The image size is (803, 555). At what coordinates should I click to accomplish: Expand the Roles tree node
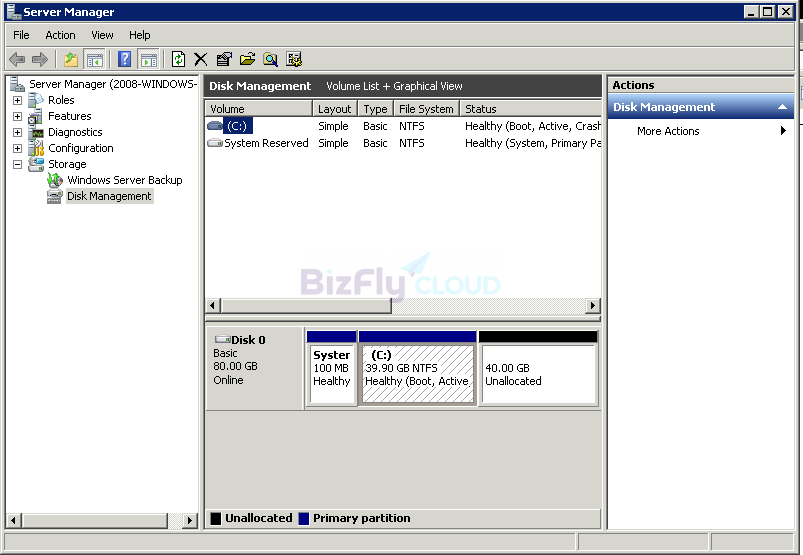pos(17,100)
